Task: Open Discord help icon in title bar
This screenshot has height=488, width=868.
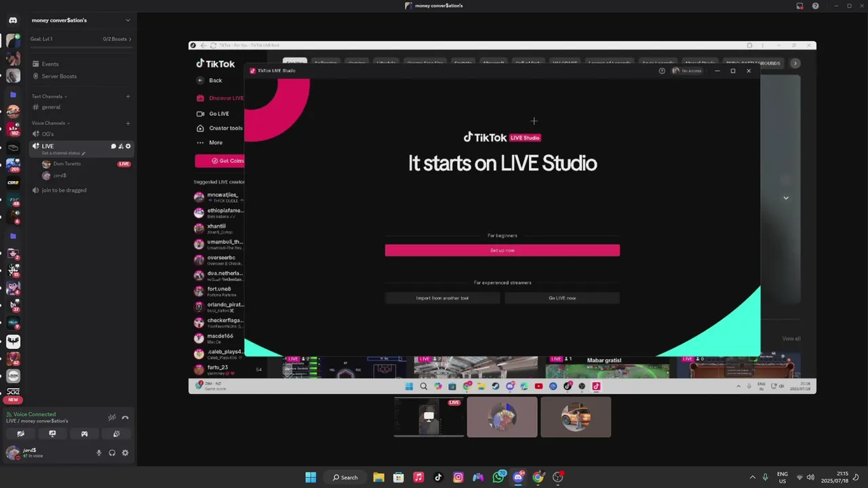Action: [x=815, y=6]
